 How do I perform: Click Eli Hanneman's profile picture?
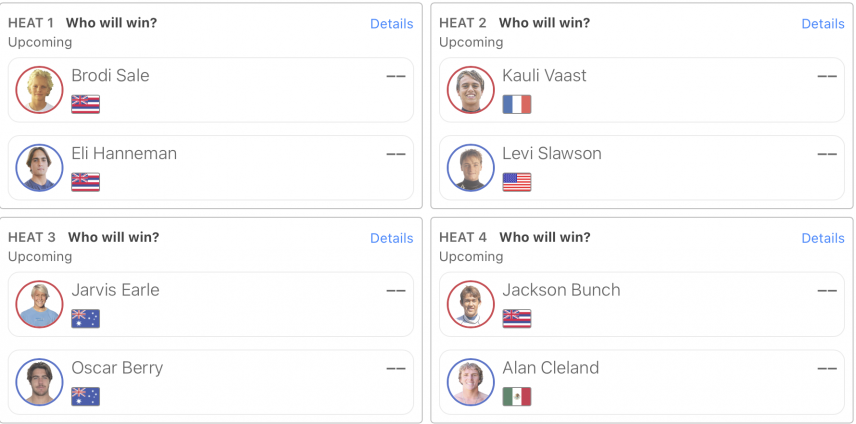click(39, 168)
